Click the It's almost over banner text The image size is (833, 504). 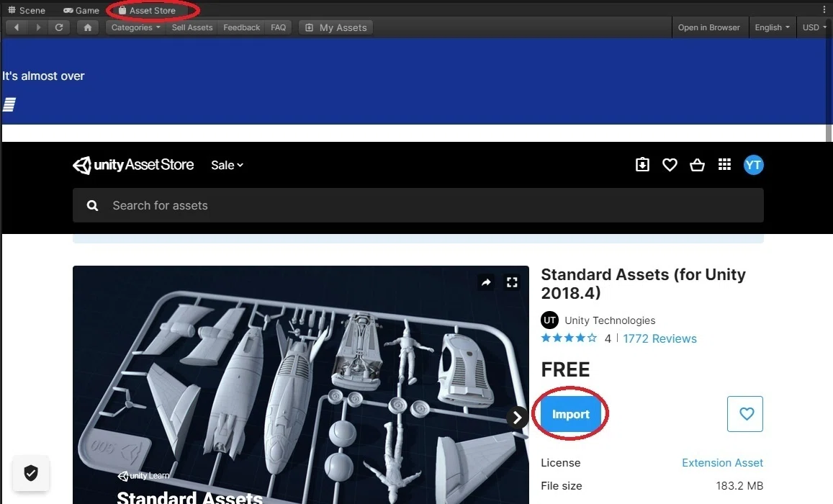(x=43, y=76)
